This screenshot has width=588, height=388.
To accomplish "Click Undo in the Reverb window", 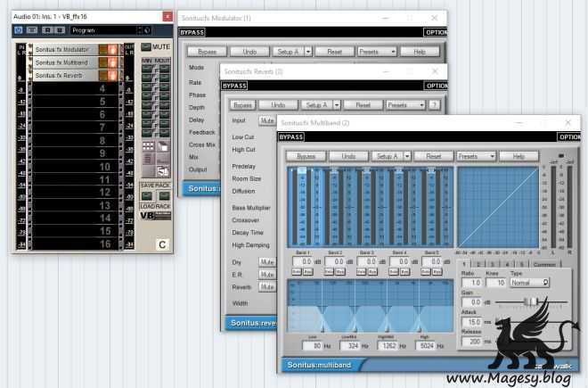I will pyautogui.click(x=278, y=105).
